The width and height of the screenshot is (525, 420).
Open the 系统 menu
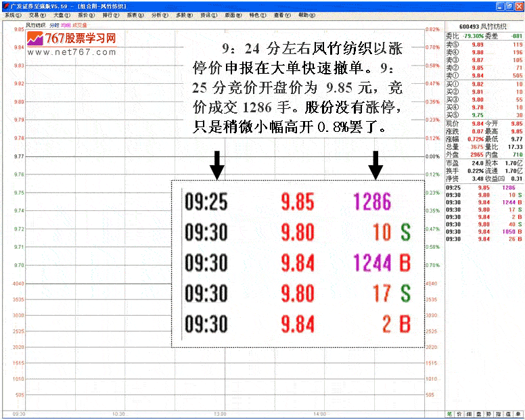13,15
